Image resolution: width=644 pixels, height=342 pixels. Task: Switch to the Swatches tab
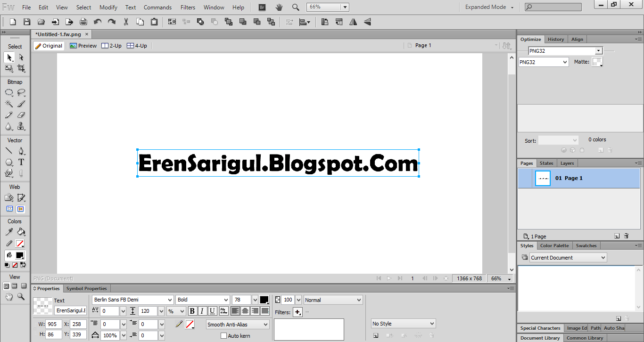(x=586, y=245)
